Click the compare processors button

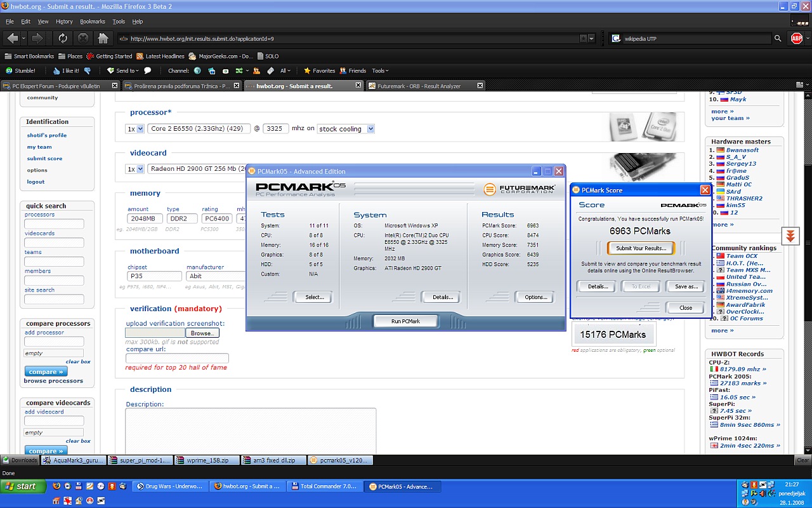click(x=46, y=372)
